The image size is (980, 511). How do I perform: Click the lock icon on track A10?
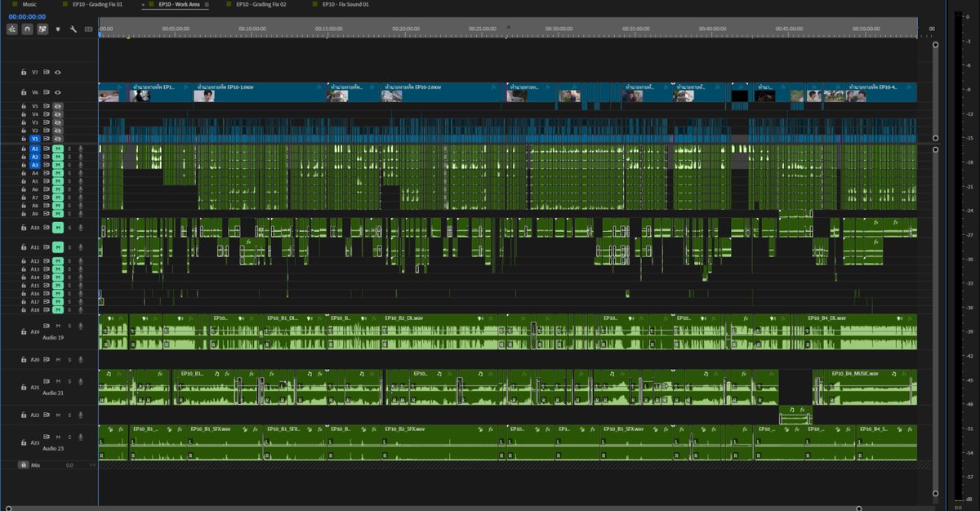point(24,227)
